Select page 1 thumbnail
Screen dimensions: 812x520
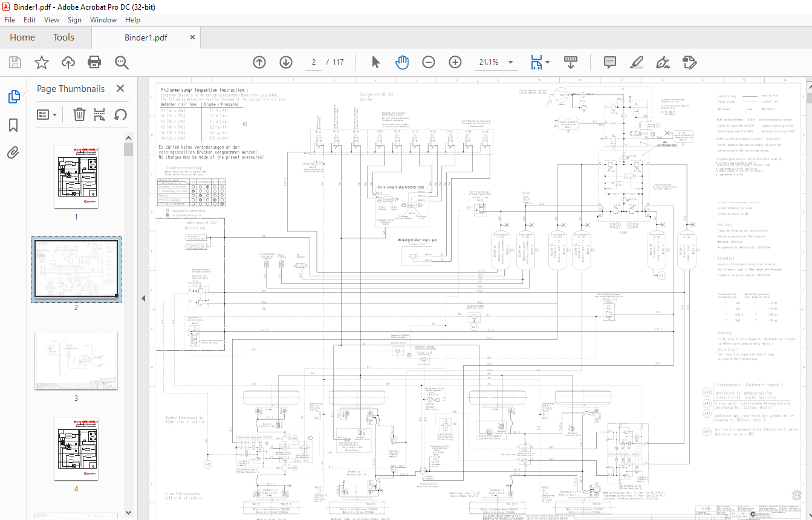[76, 177]
